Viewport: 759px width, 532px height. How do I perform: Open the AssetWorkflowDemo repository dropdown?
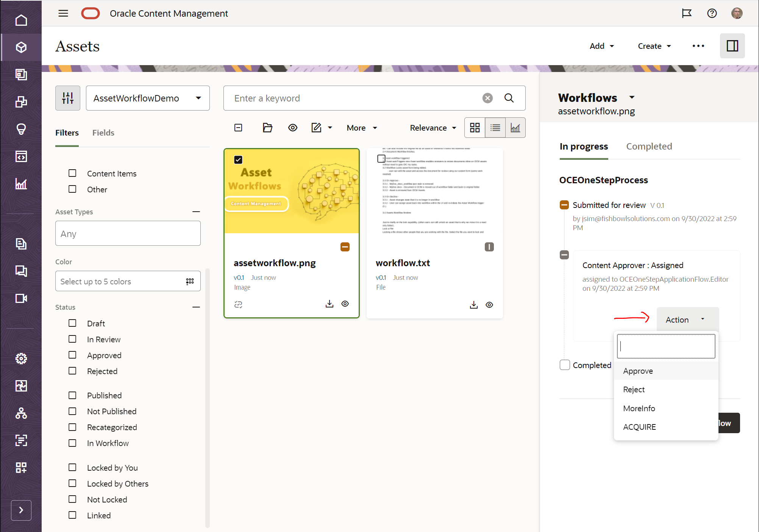pos(148,98)
